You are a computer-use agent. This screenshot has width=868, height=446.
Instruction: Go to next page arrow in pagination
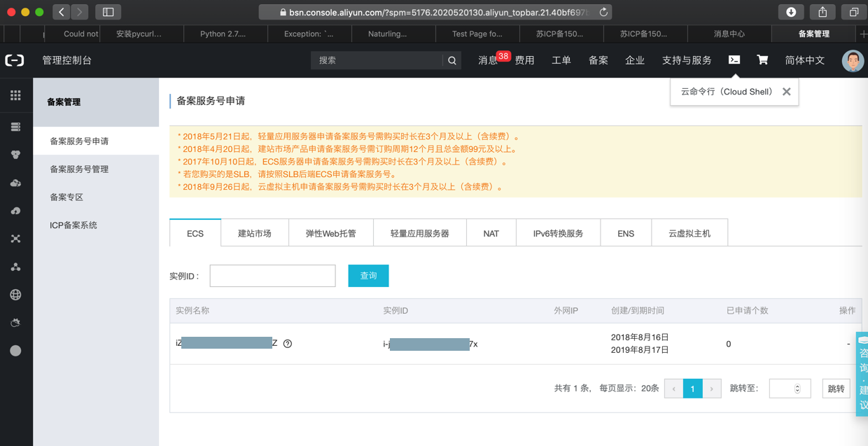(712, 389)
